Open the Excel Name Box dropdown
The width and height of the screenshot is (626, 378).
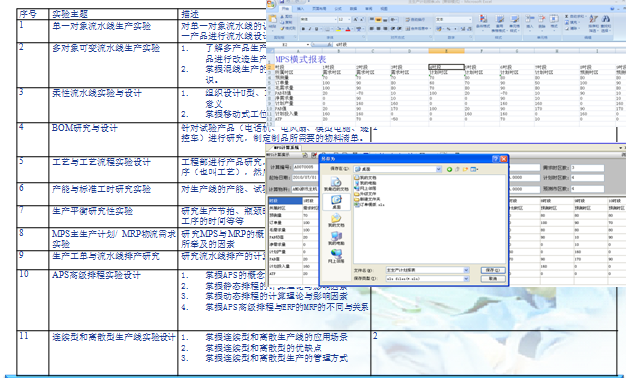(308, 44)
